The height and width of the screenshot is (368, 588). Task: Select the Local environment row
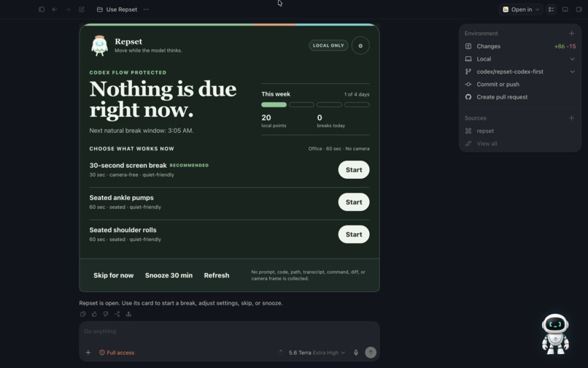pos(520,59)
